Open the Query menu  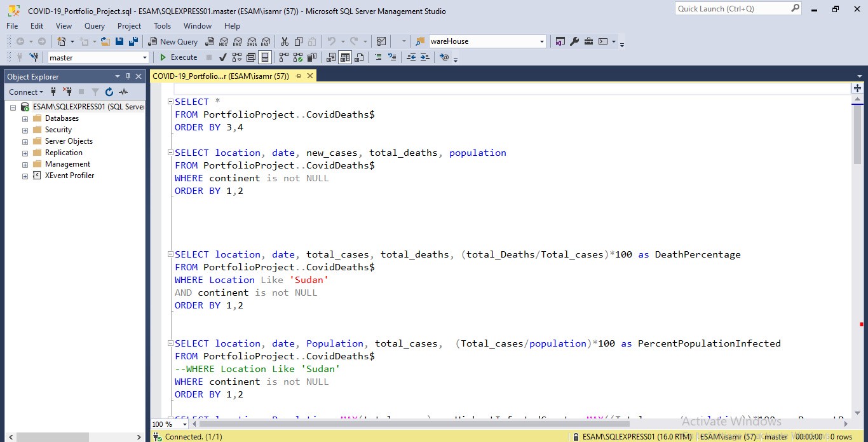[x=94, y=26]
